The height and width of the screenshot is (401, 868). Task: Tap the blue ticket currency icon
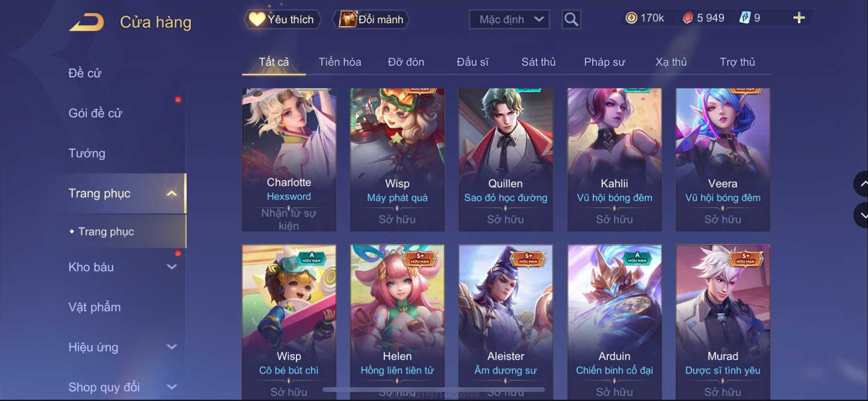744,18
